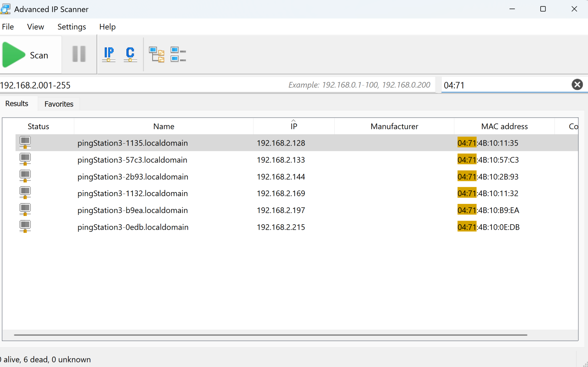
Task: Click the device icon for pingStation3-b9ea
Action: [x=25, y=210]
